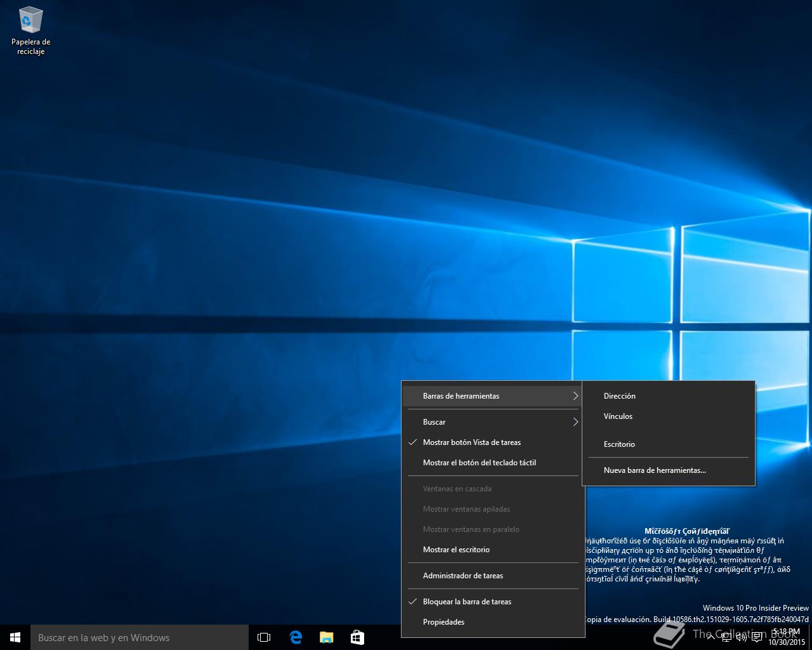Select 'Propiedades' in the taskbar menu
This screenshot has height=650, width=812.
click(x=493, y=622)
